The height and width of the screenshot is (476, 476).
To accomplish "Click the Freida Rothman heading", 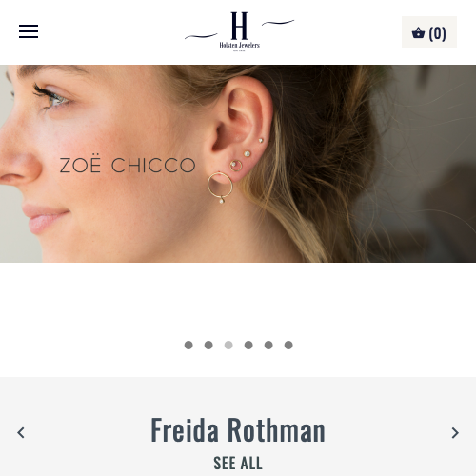I will 238,430.
